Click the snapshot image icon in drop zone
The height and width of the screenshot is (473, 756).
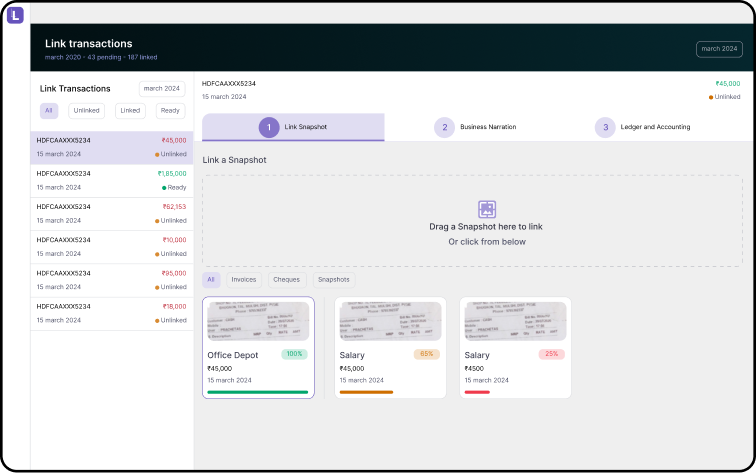486,209
